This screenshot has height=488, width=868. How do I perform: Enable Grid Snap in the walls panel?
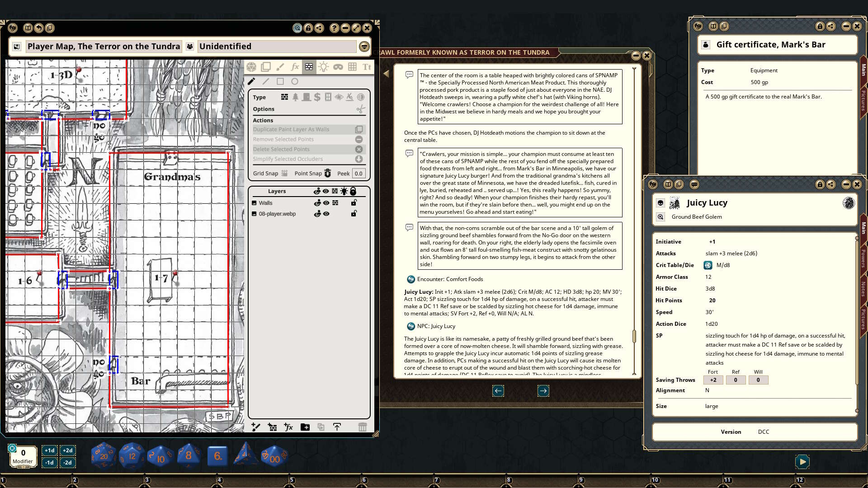[x=284, y=173]
